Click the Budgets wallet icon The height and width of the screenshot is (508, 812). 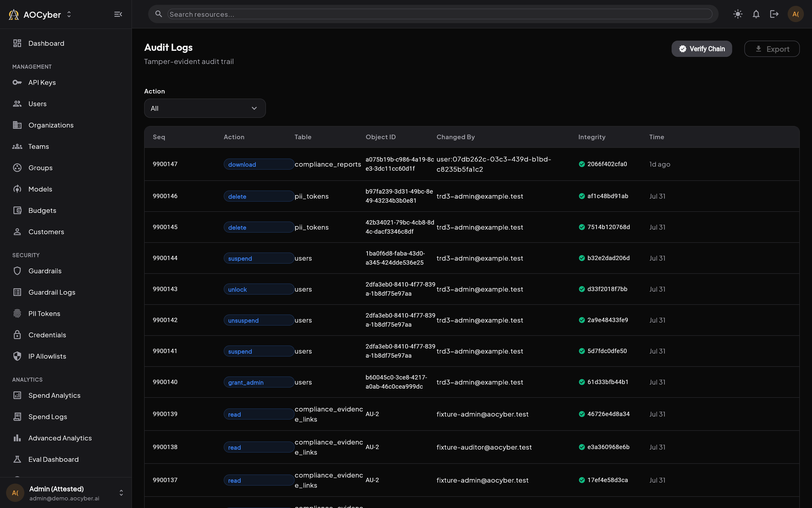click(x=17, y=210)
